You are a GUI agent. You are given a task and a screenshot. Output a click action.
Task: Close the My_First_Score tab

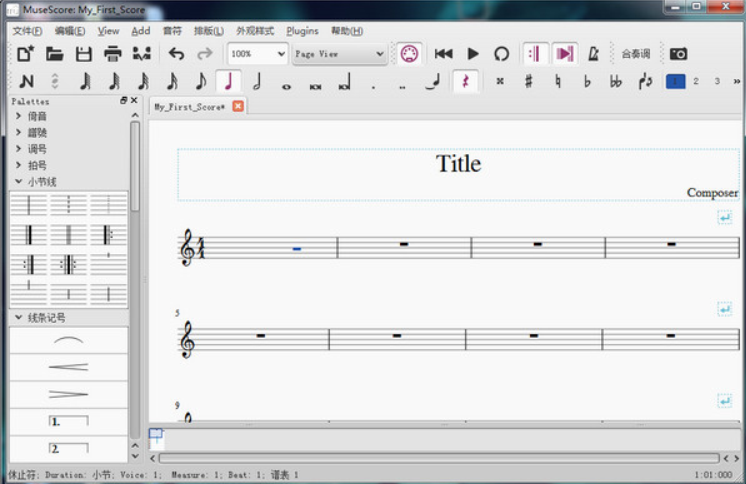pos(238,106)
